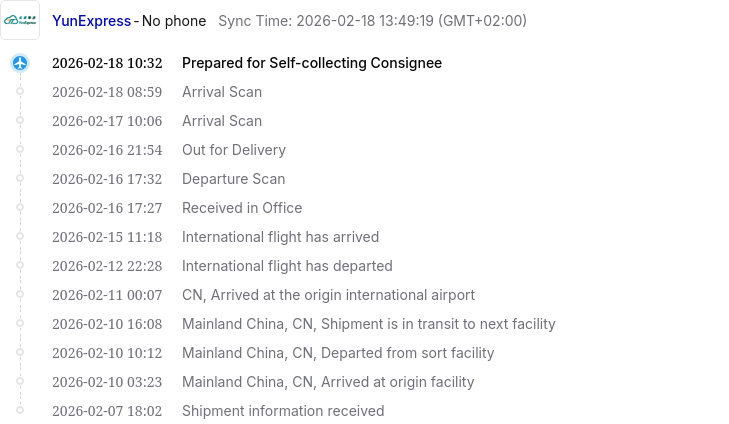729x424 pixels.
Task: Select "Shipment is in transit to next facility" text
Action: coord(438,324)
